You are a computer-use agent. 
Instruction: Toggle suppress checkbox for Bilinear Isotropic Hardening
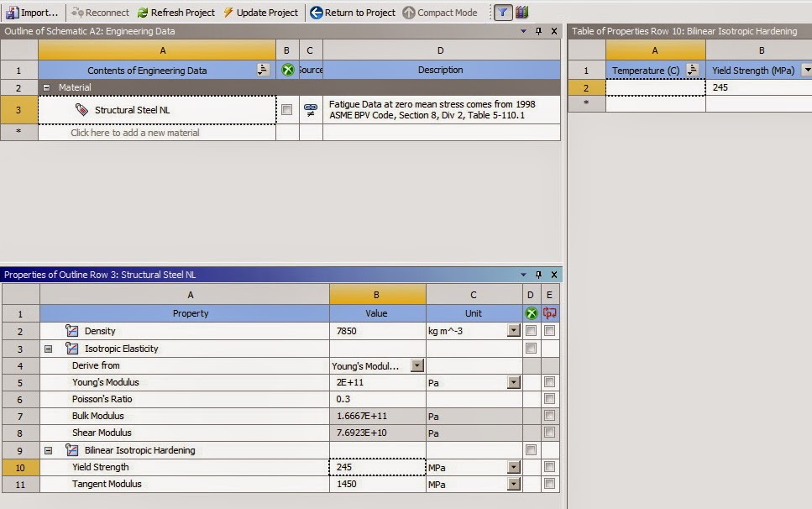coord(531,450)
